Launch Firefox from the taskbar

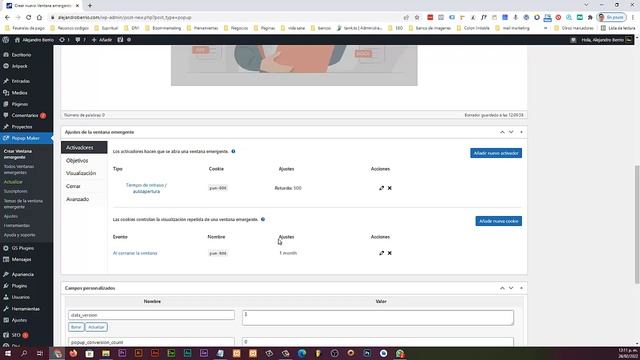pyautogui.click(x=73, y=353)
